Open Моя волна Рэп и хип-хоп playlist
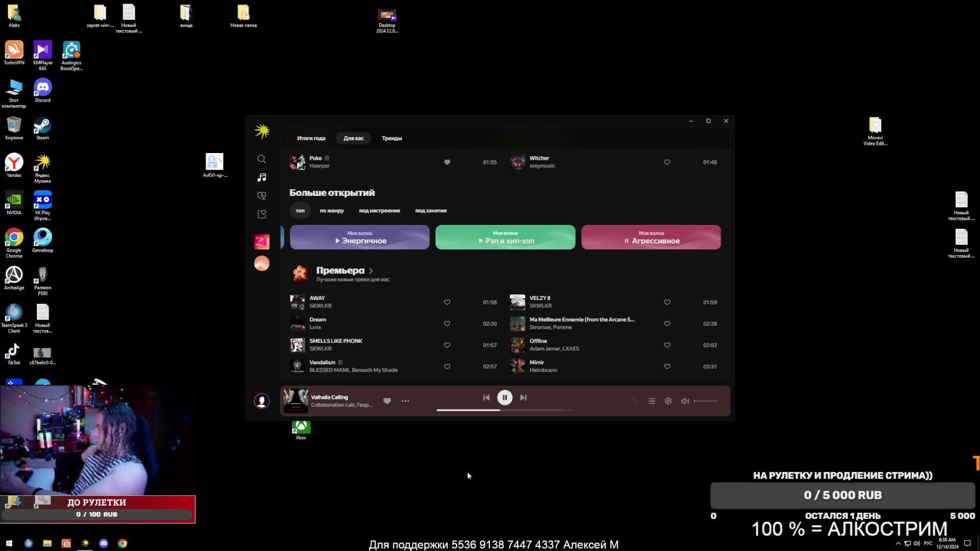The width and height of the screenshot is (980, 551). [505, 237]
